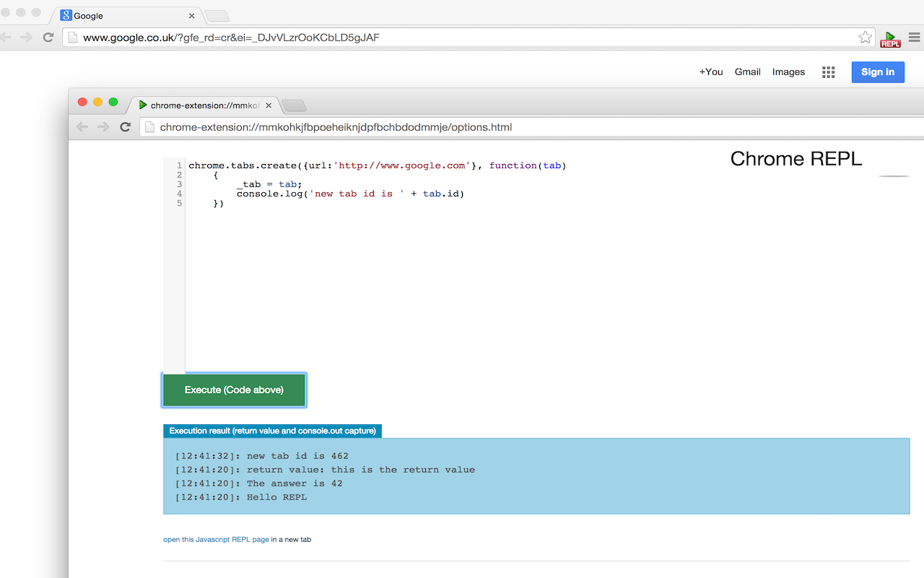Screen dimensions: 924x578
Task: Click the '_tab = tab;' code line
Action: point(269,184)
